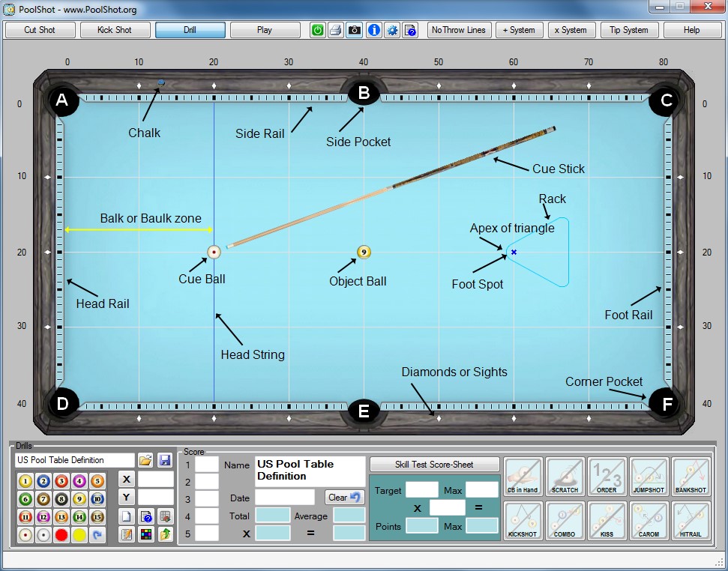728x571 pixels.
Task: Click the X coordinate button
Action: point(127,479)
